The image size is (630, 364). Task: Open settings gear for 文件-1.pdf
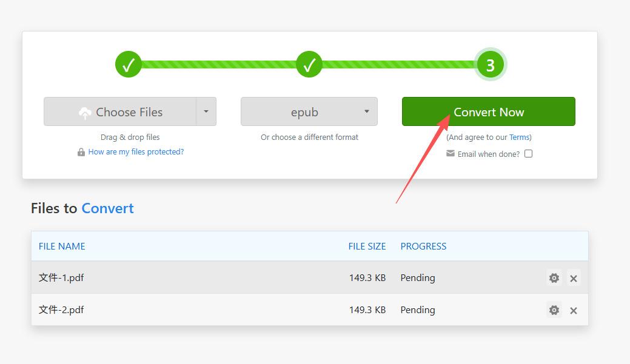554,278
